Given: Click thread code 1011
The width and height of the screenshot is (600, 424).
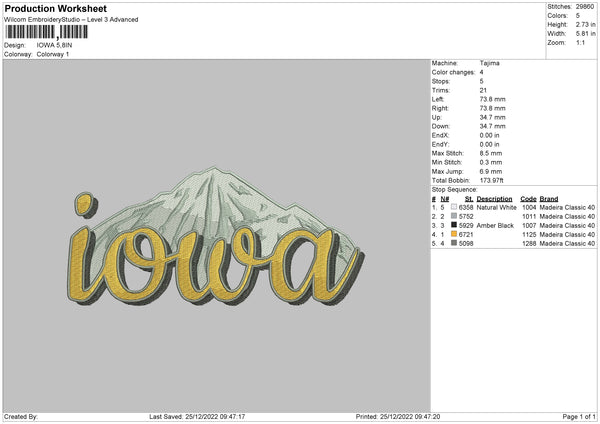Looking at the screenshot, I should click(529, 217).
